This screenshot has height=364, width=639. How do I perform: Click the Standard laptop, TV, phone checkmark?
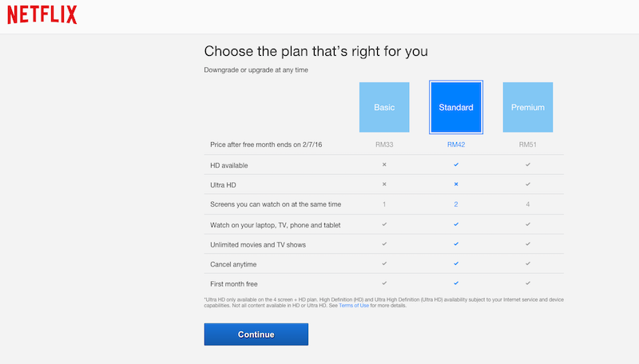pos(456,224)
